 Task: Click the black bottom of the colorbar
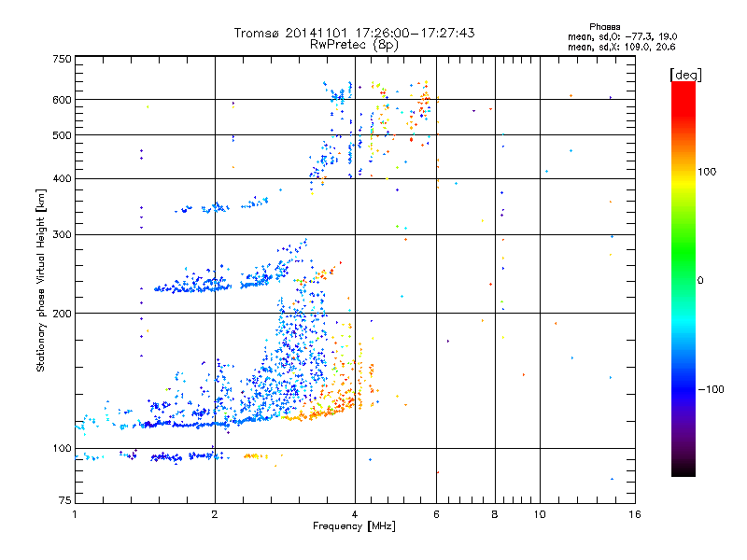click(x=684, y=469)
